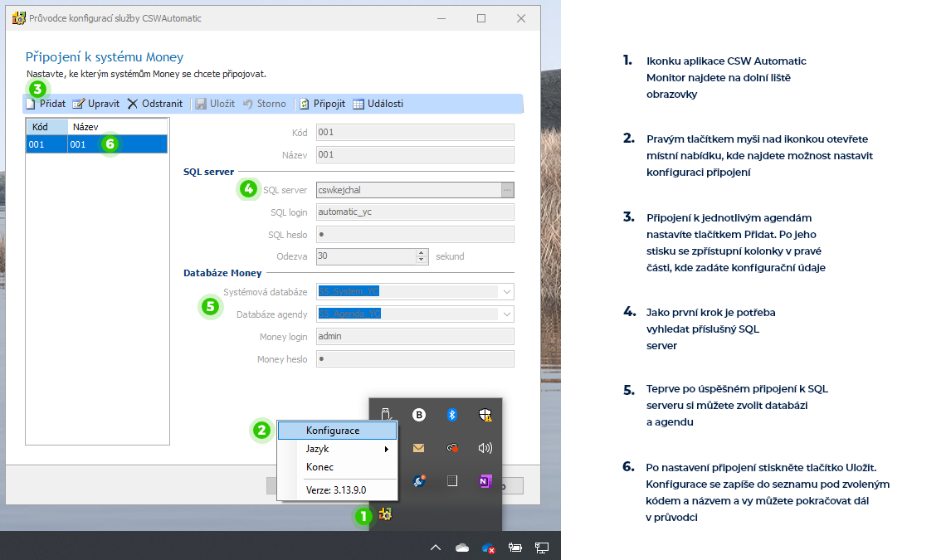Click the Bluetooth tray icon
946x560 pixels.
point(452,415)
